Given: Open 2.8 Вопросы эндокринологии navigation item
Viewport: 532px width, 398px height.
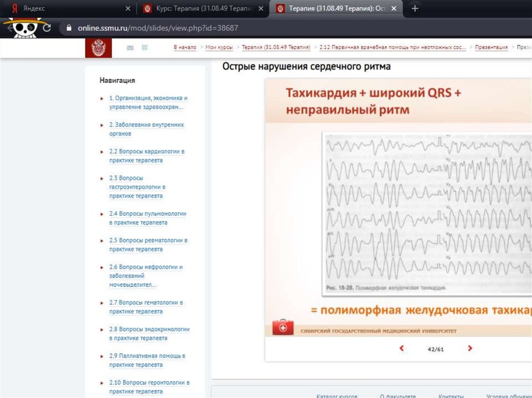Looking at the screenshot, I should click(x=149, y=334).
